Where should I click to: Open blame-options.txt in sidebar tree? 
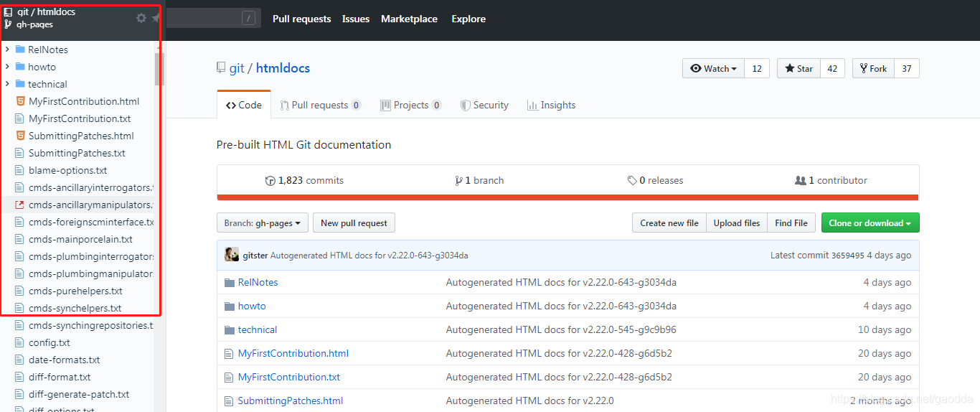(68, 170)
